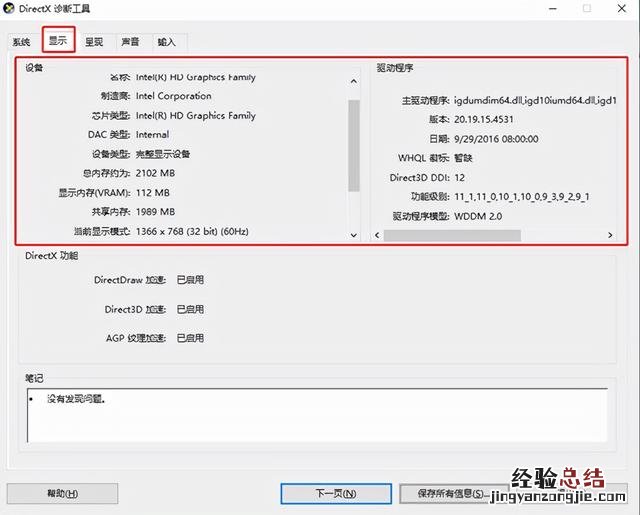Click the device list scroll-up arrow
Viewport: 640px width, 515px height.
coord(354,81)
